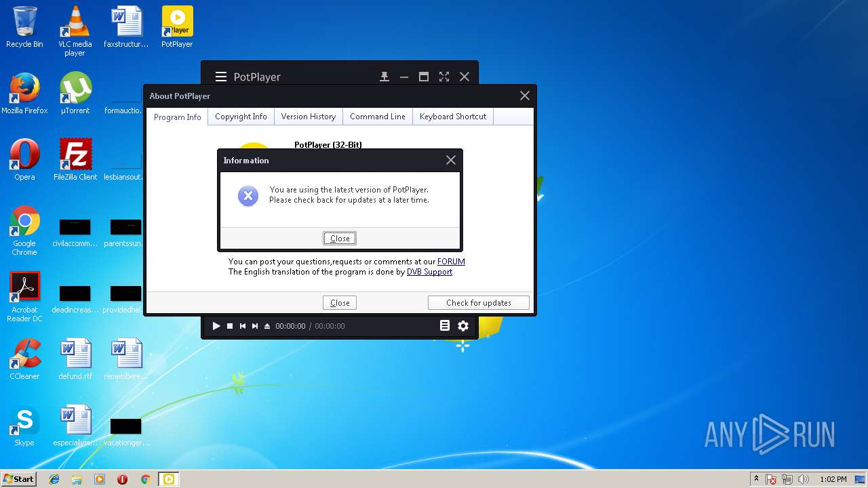The image size is (868, 488).
Task: Open the Windows Start menu
Action: pos(19,479)
